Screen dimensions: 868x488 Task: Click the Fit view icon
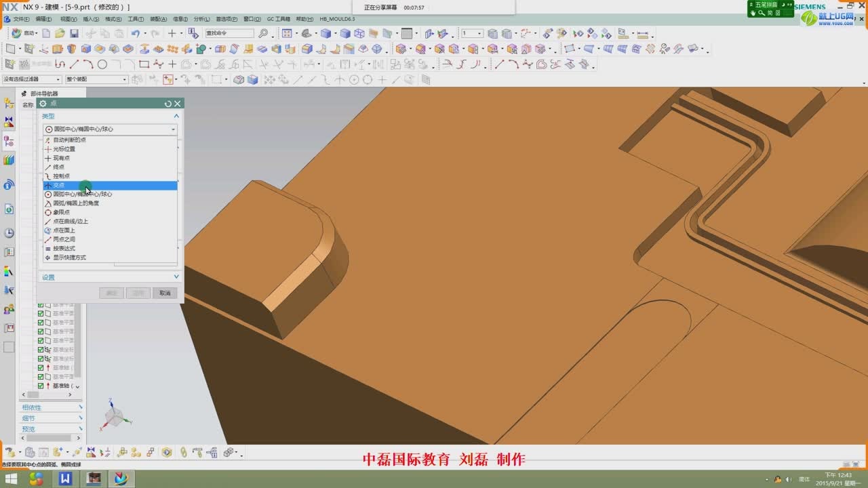pos(287,33)
